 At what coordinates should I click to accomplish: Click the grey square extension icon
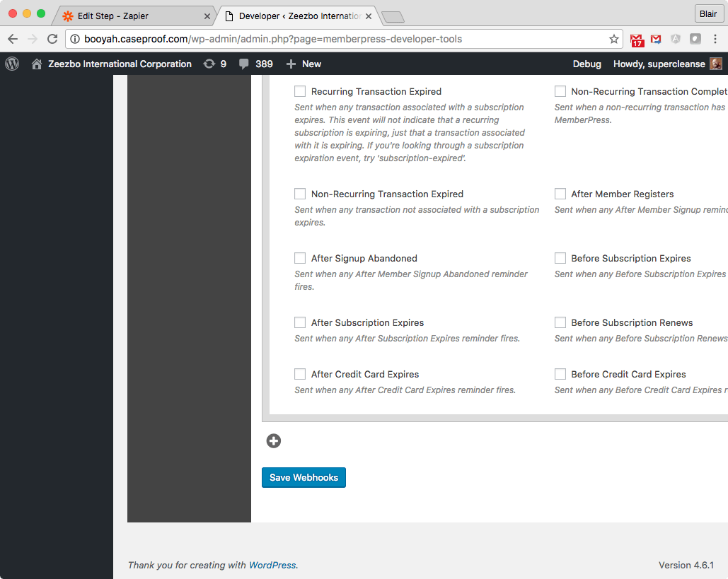point(695,39)
